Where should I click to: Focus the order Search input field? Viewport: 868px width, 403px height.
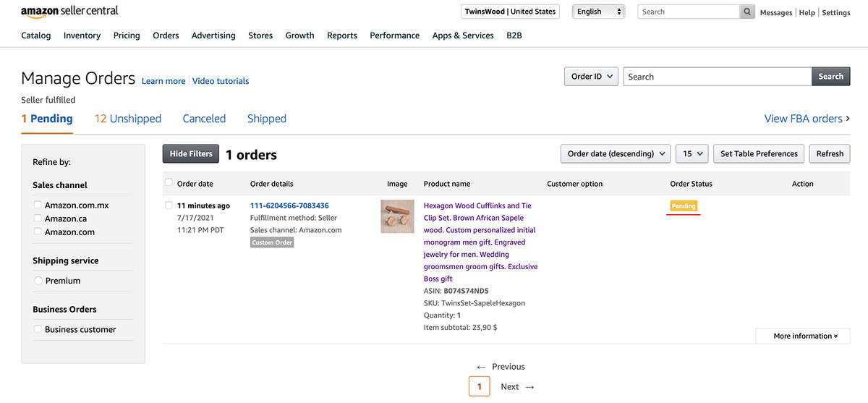point(718,77)
